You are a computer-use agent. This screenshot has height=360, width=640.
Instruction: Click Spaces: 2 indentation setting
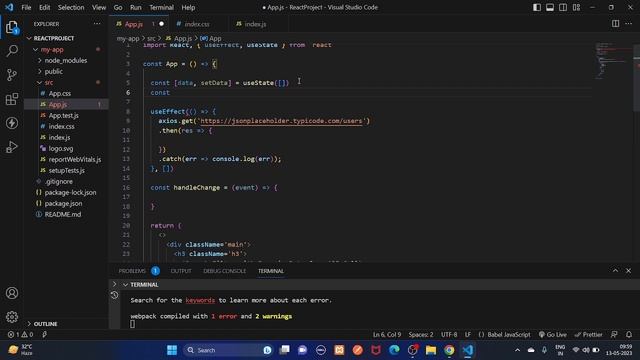point(421,334)
